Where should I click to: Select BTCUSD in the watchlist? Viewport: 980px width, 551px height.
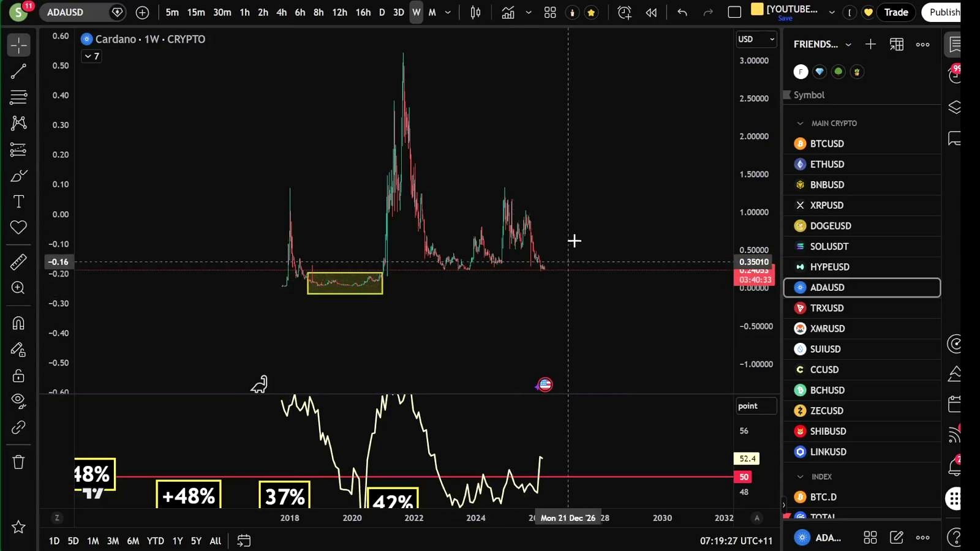coord(862,143)
